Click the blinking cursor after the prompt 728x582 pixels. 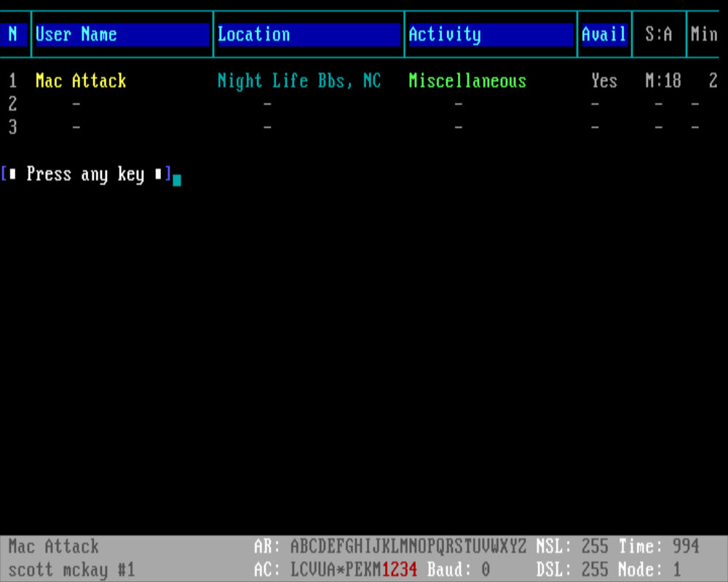tap(177, 178)
